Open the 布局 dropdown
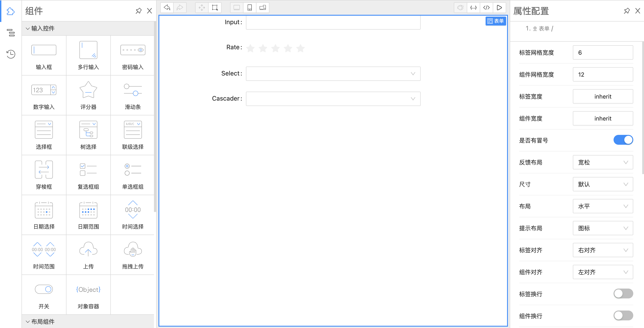Viewport: 644px width, 328px height. click(603, 206)
